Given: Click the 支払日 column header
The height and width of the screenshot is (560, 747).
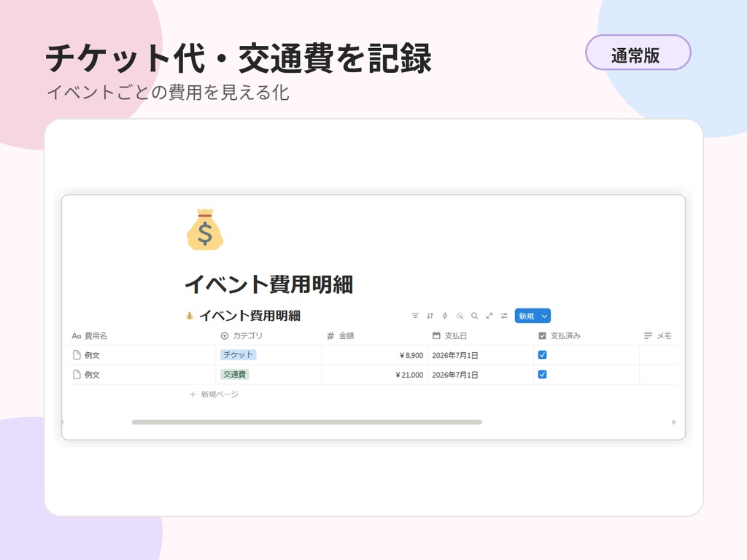Looking at the screenshot, I should pos(480,335).
